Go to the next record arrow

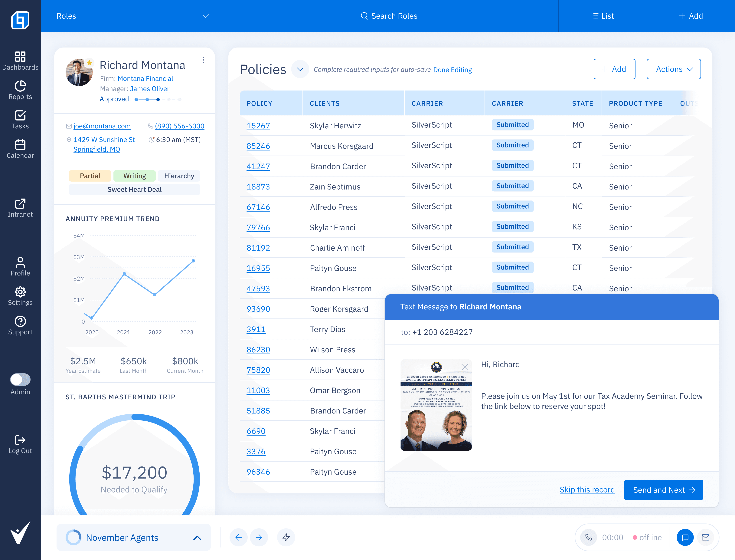(x=259, y=537)
